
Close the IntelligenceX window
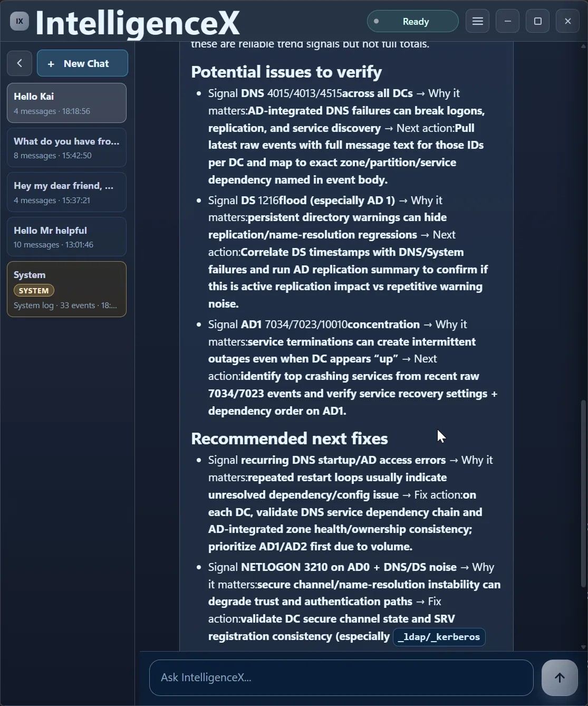pos(567,21)
